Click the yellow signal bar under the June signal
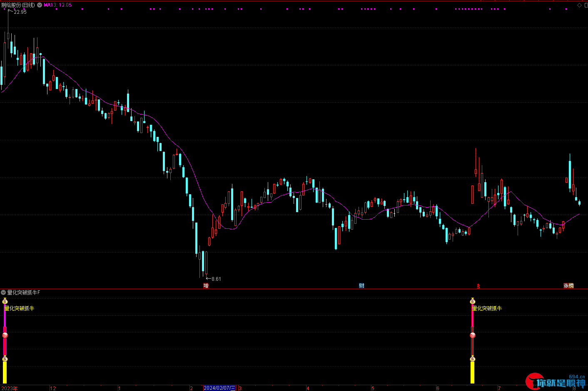The image size is (588, 391). point(473,372)
